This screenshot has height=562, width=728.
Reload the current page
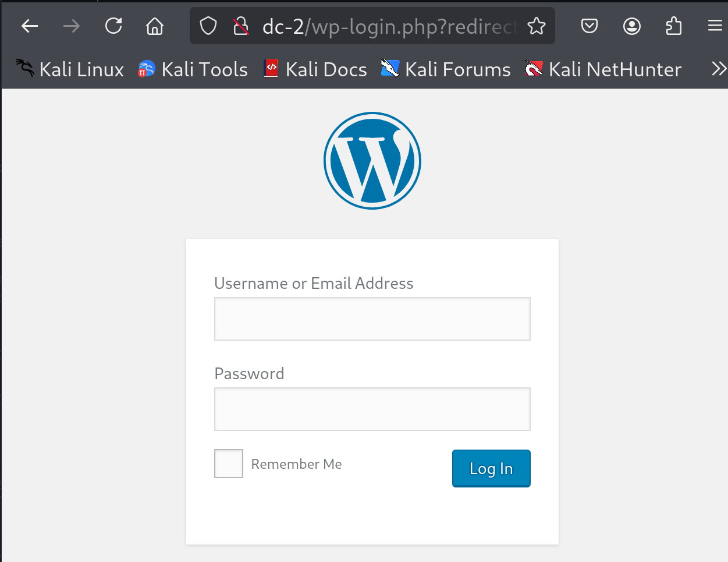point(113,26)
